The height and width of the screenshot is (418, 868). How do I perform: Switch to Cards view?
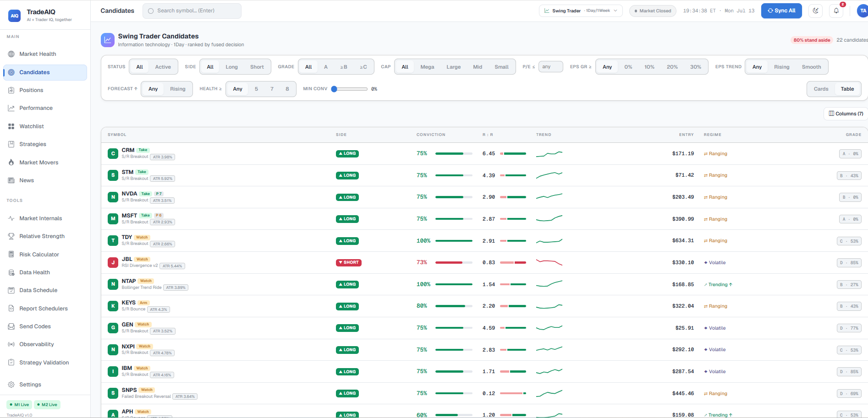821,89
